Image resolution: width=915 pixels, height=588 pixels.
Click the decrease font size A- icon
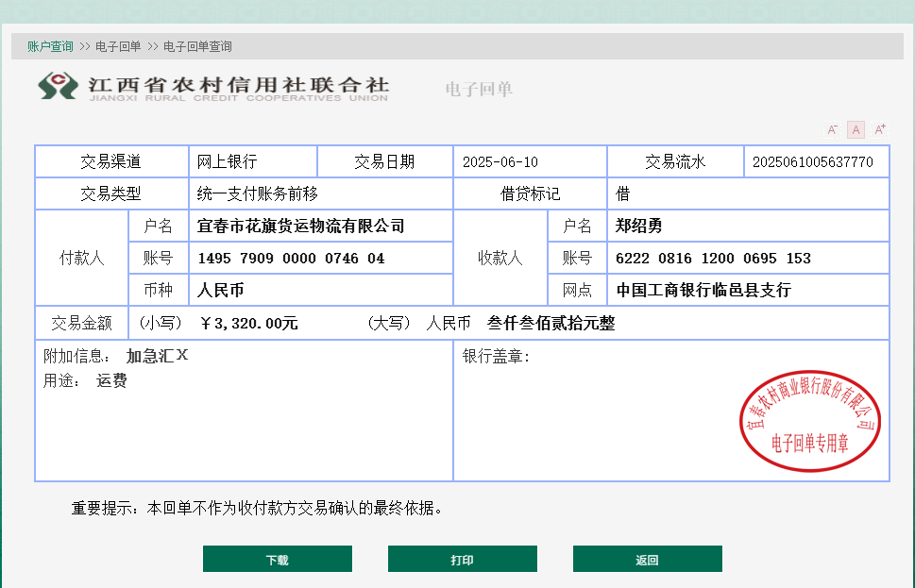point(833,129)
